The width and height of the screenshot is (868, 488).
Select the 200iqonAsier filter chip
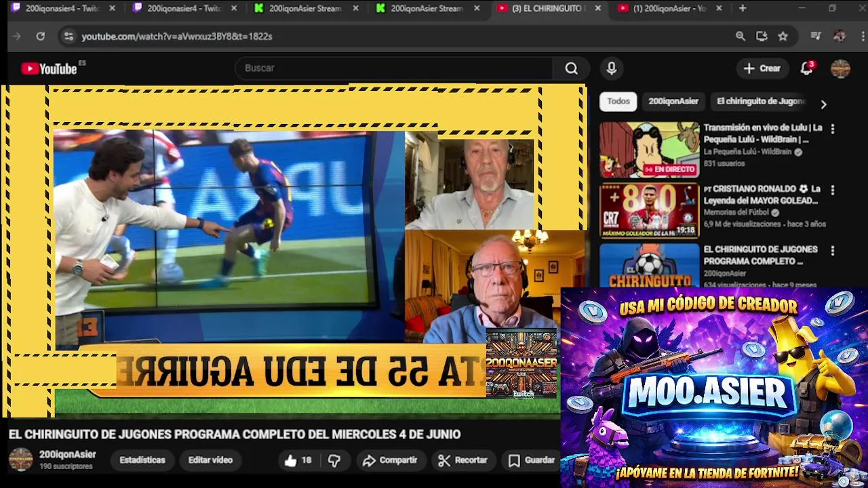point(673,102)
